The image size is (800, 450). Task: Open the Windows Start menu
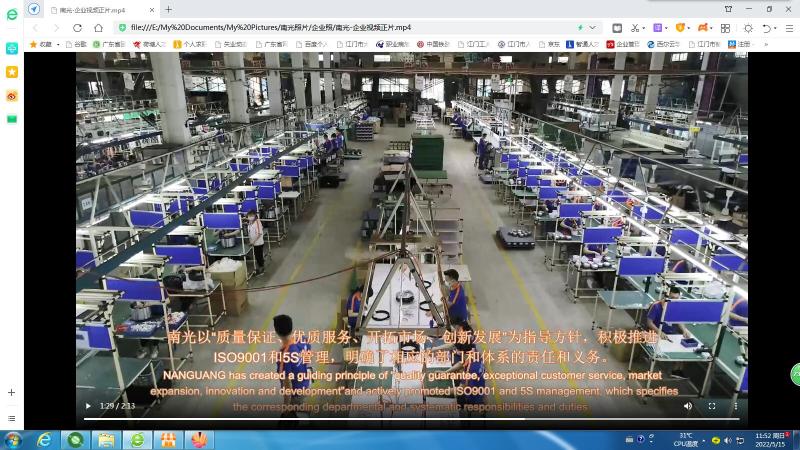tap(12, 440)
